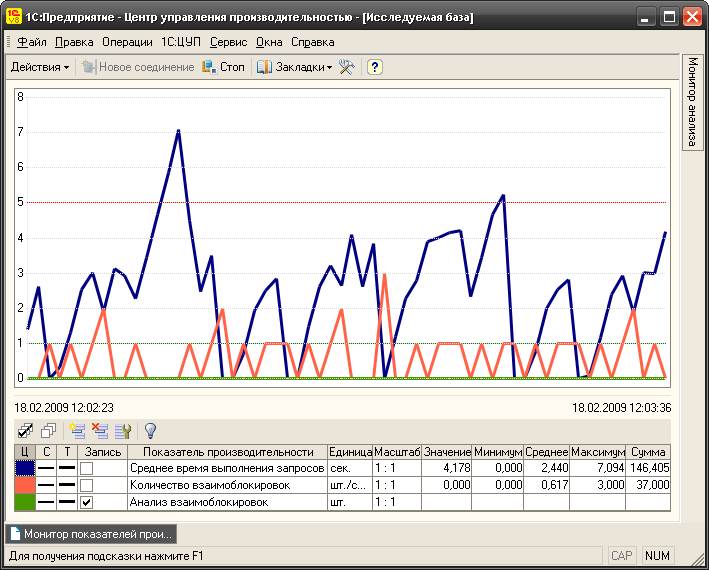
Task: Click the С column header
Action: [x=46, y=452]
